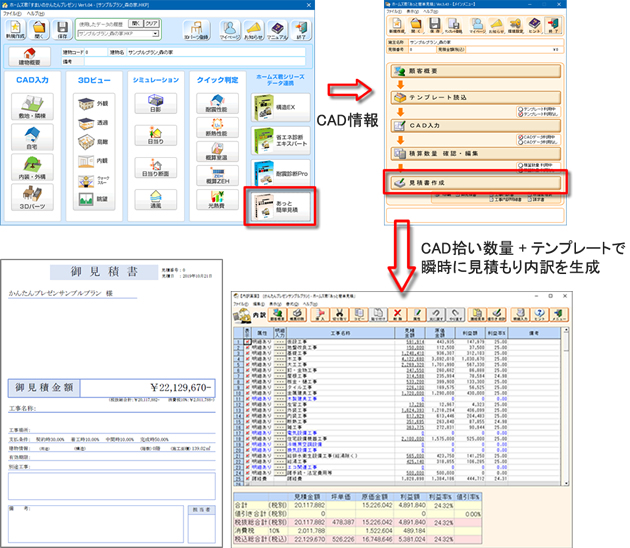Select 外観 view in 3Dビュー
The width and height of the screenshot is (630, 548).
(94, 104)
